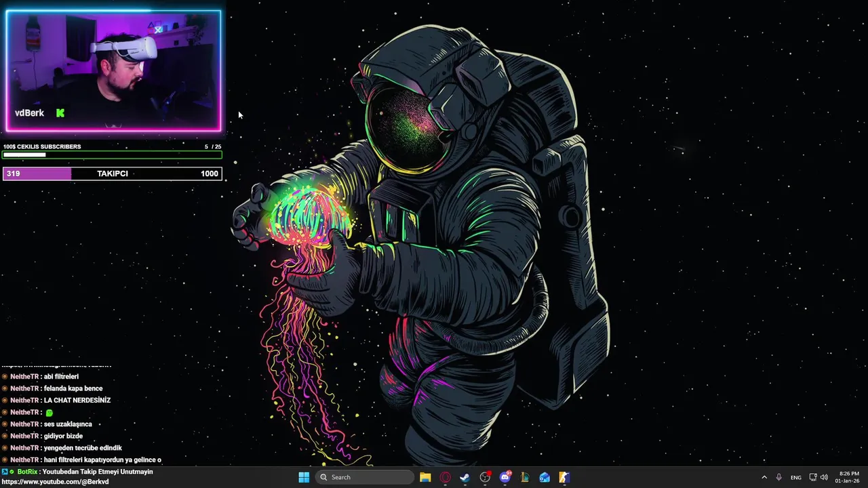The width and height of the screenshot is (868, 488).
Task: Click the chat message 'ses uzaklaşınca'
Action: pyautogui.click(x=68, y=424)
